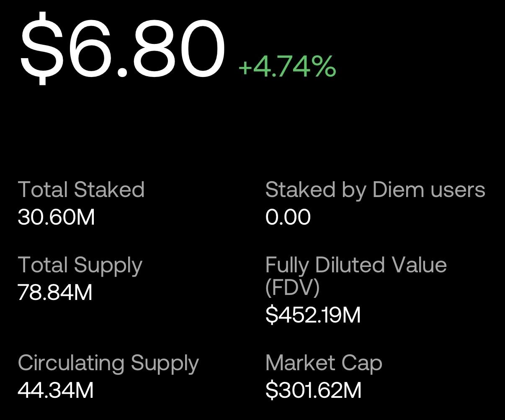The height and width of the screenshot is (420, 505).
Task: Click the 0.00 Diem staked value
Action: [x=288, y=217]
